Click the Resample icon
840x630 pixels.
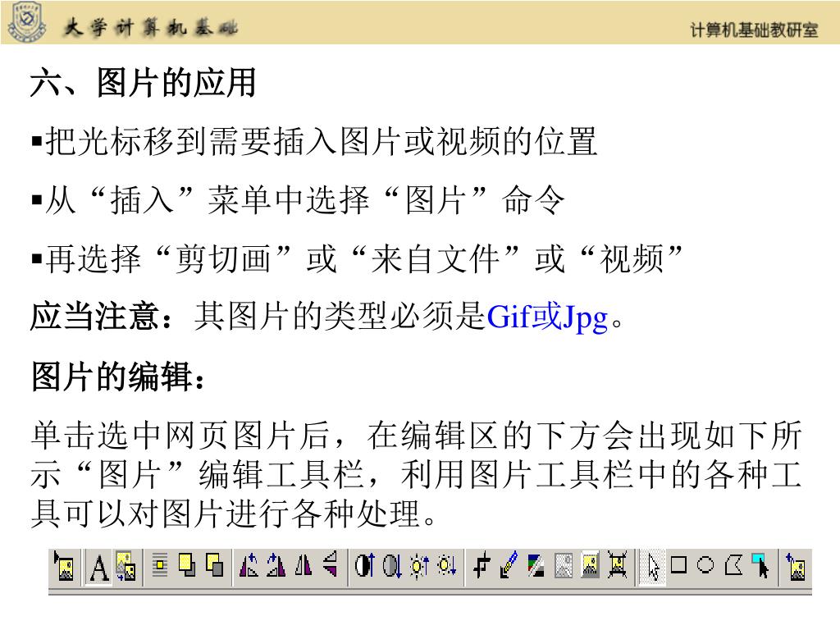[x=618, y=566]
